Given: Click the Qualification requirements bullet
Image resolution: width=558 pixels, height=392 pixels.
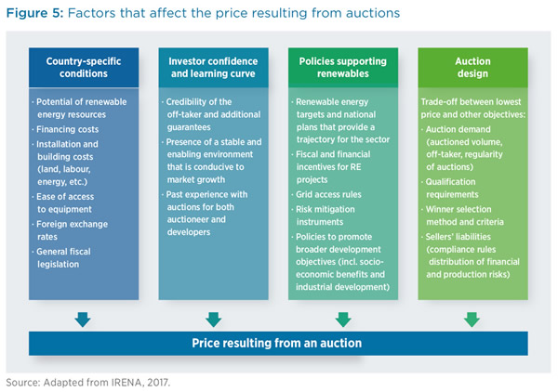Looking at the screenshot, I should tap(450, 188).
